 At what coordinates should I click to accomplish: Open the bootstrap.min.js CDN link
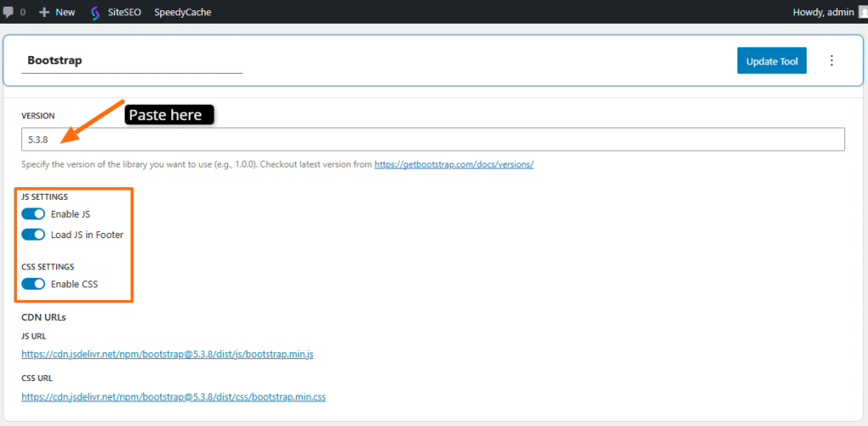168,354
